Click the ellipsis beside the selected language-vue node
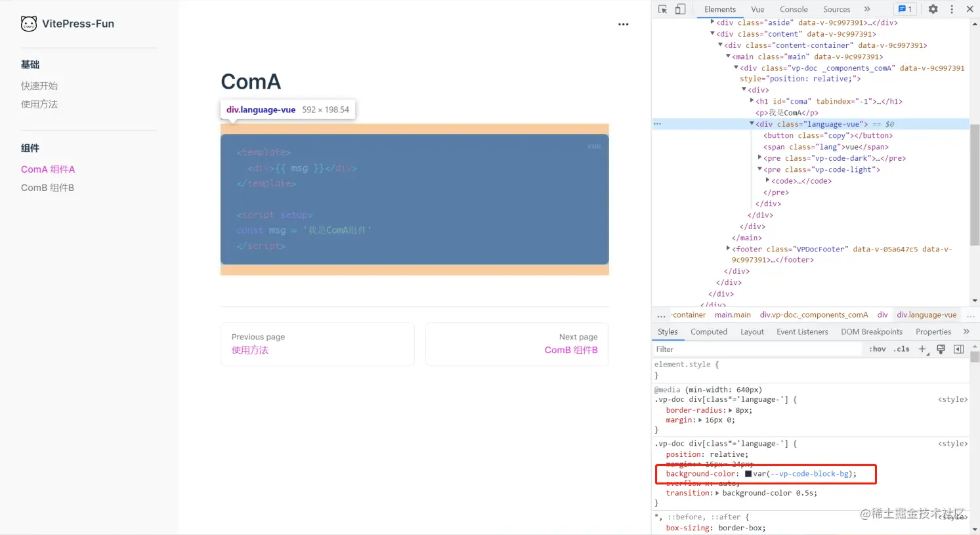980x535 pixels. (657, 124)
